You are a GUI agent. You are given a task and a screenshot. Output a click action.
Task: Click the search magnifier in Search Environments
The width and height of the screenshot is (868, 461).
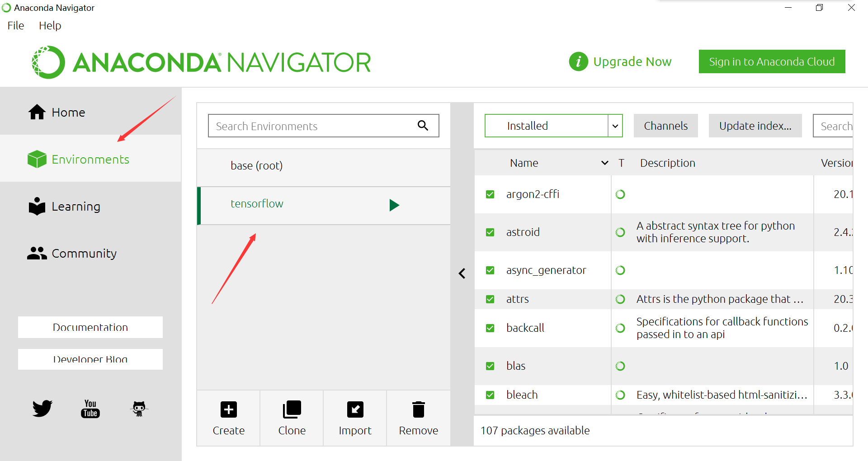pyautogui.click(x=423, y=125)
